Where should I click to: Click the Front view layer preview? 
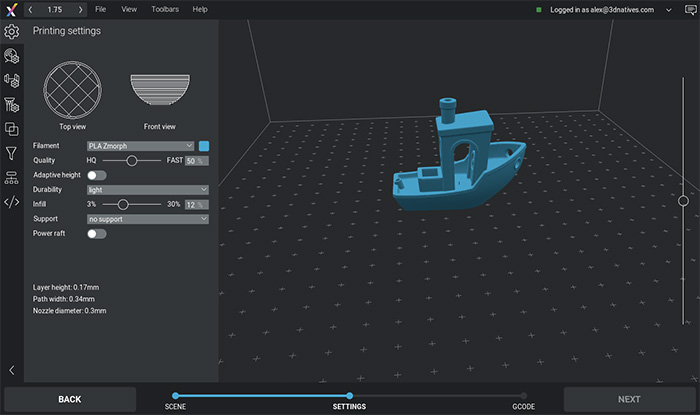coord(160,90)
